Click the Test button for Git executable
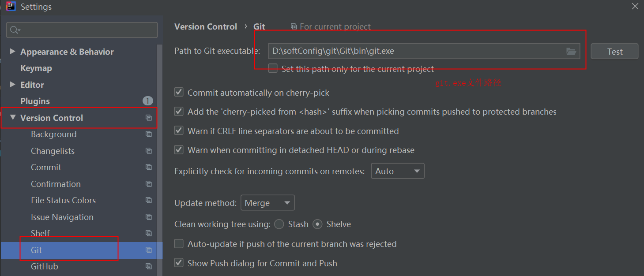Viewport: 644px width, 276px height. (x=614, y=51)
